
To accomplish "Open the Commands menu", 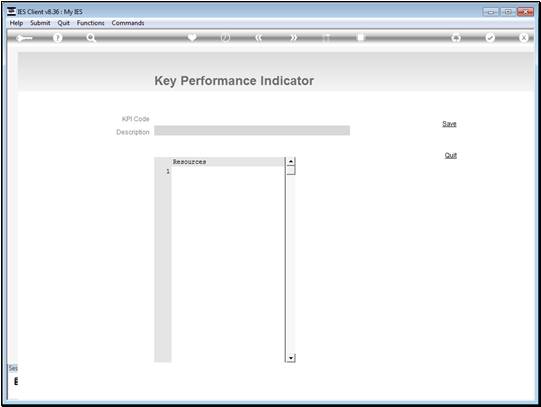I will pos(128,23).
